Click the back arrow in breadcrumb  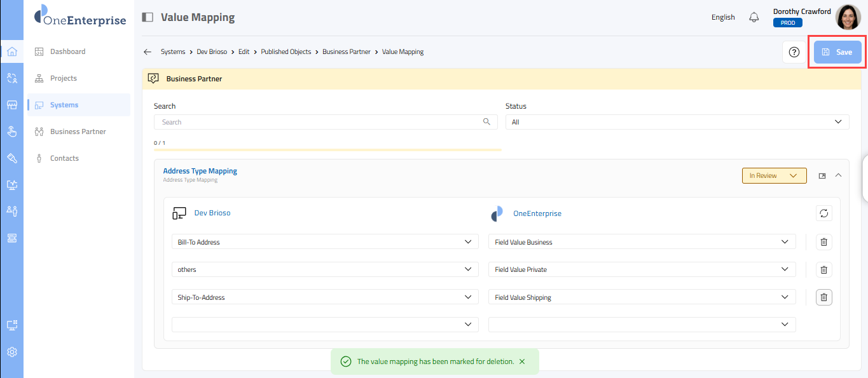pyautogui.click(x=148, y=52)
